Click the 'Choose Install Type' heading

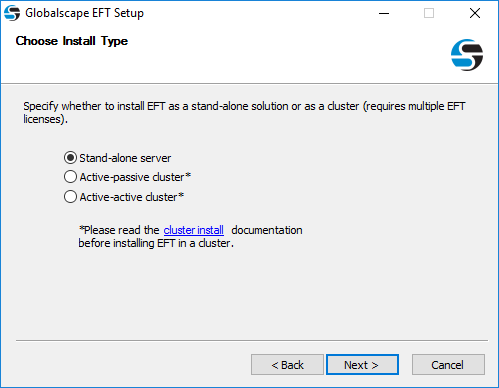72,41
